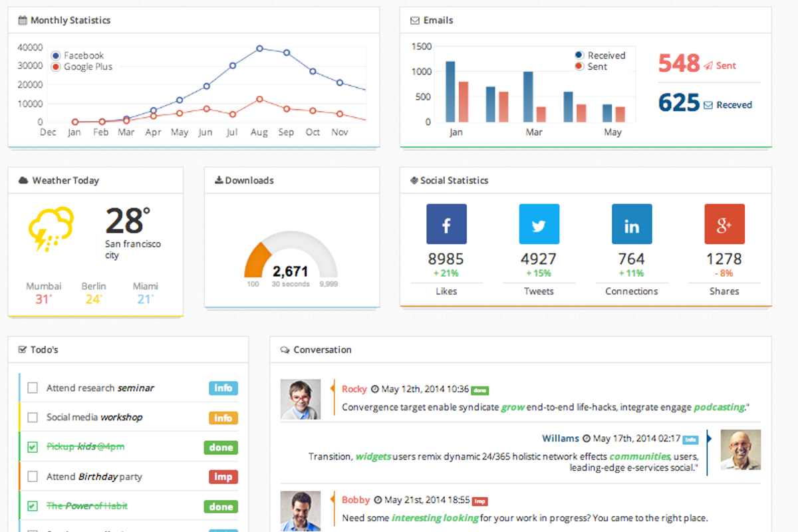The image size is (798, 532).
Task: Follow the green 'grow' link
Action: pos(513,407)
